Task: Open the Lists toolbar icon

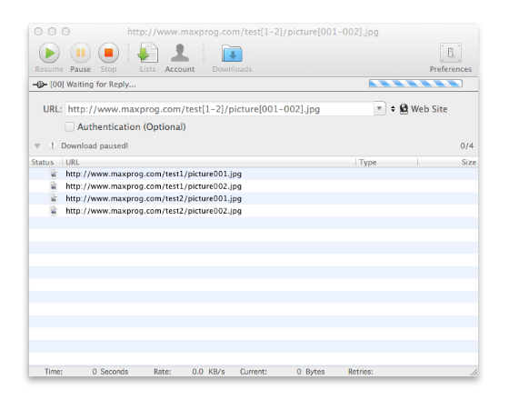Action: pyautogui.click(x=147, y=53)
